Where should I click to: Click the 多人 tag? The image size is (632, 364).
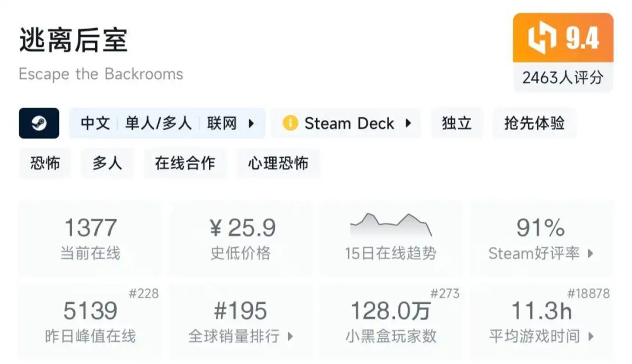[x=107, y=163]
